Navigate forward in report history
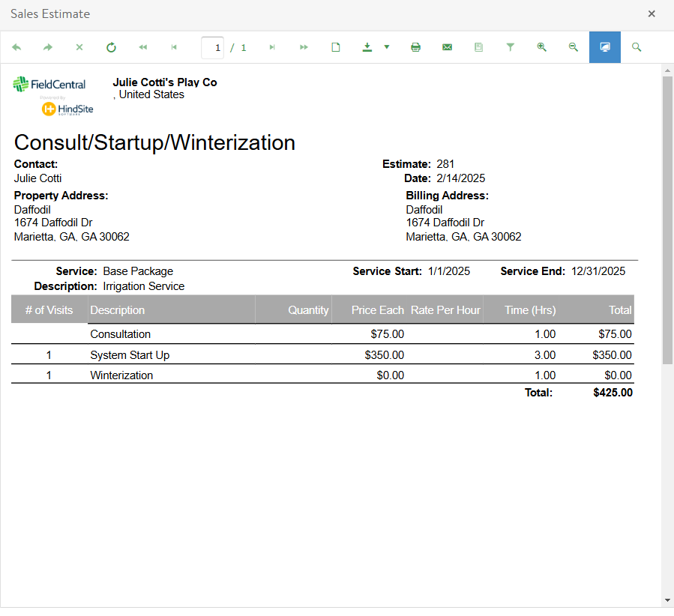This screenshot has height=616, width=674. click(48, 47)
